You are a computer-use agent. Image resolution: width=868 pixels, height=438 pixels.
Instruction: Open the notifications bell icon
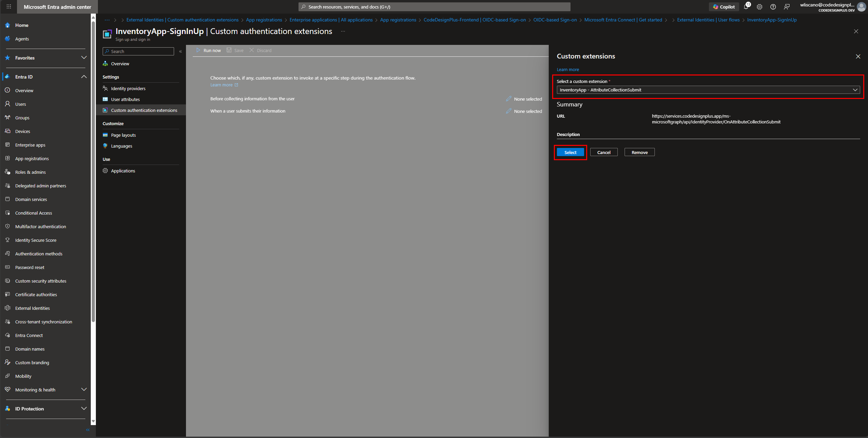[x=746, y=7]
